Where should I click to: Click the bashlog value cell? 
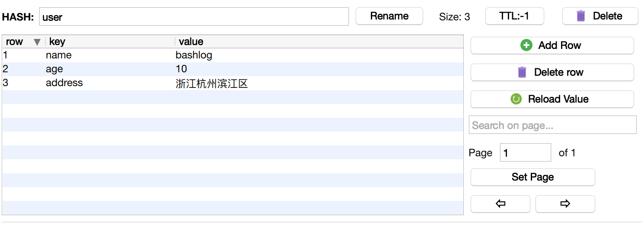[x=194, y=55]
